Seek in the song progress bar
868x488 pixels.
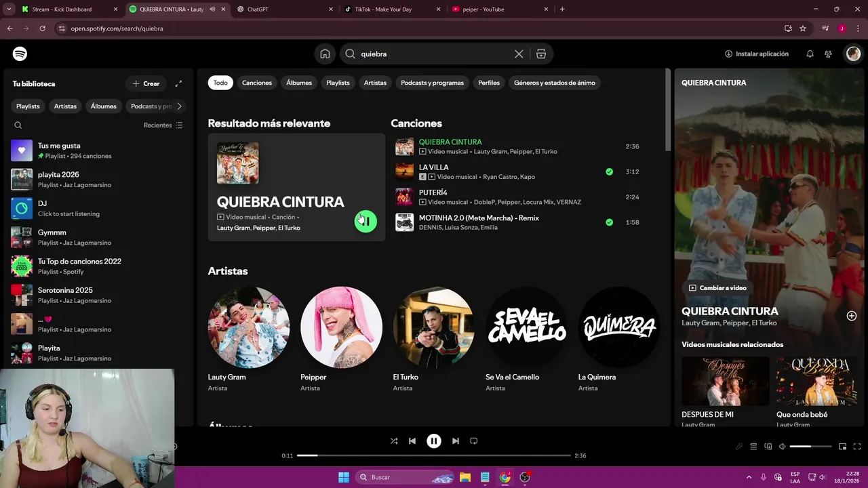[x=434, y=455]
